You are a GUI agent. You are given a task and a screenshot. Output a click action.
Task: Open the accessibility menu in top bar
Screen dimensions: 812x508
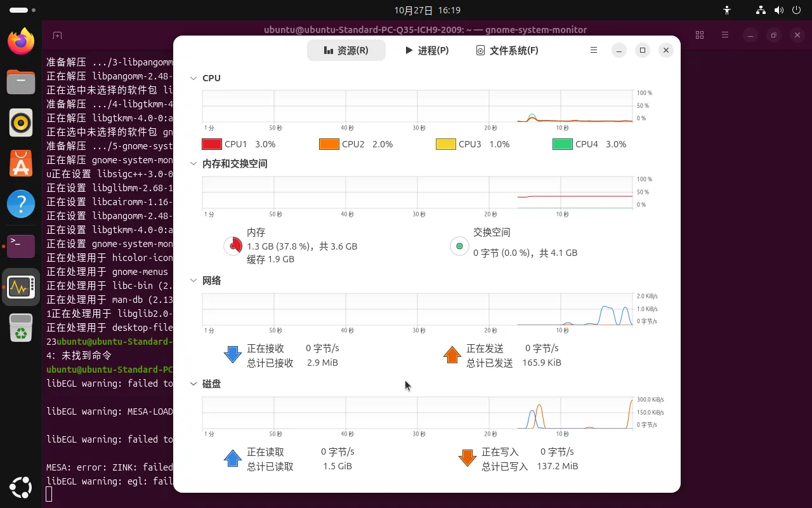[x=727, y=10]
